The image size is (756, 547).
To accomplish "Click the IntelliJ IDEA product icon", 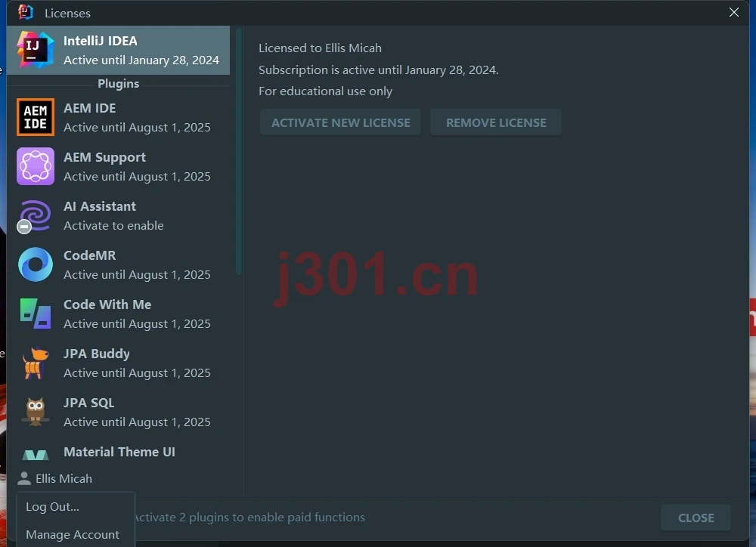I will (36, 50).
